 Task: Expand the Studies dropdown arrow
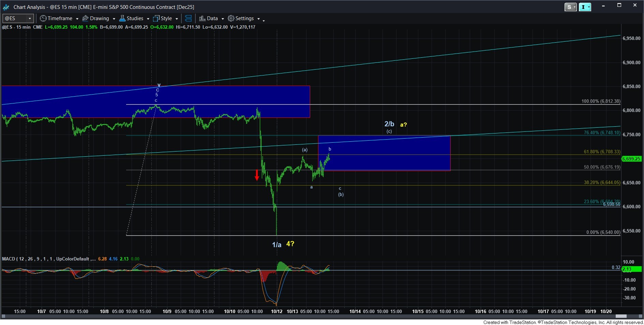(148, 19)
